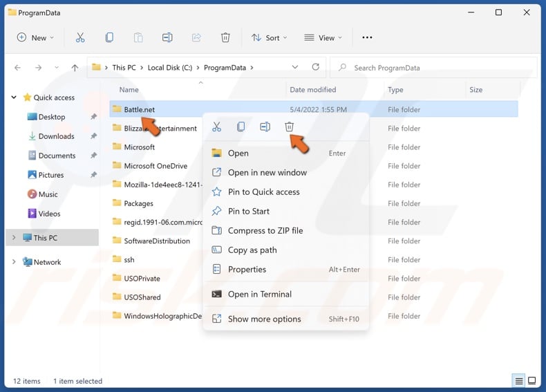Select Show more options

[286, 319]
